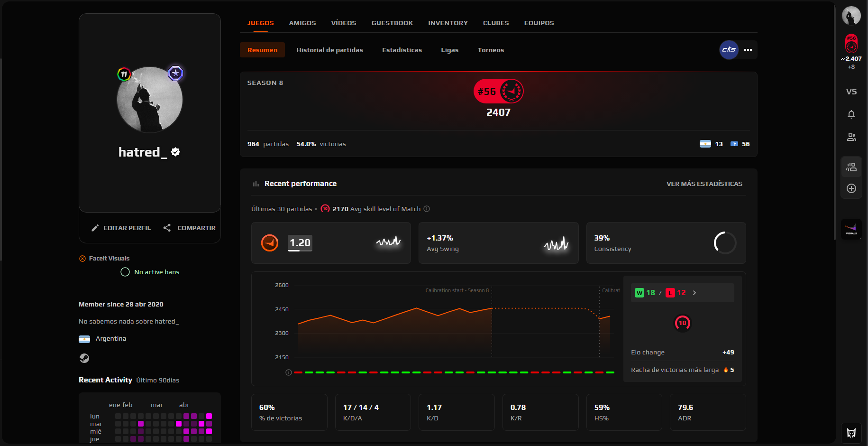Click the '54.0% victorias' text
This screenshot has height=446, width=868.
click(321, 144)
